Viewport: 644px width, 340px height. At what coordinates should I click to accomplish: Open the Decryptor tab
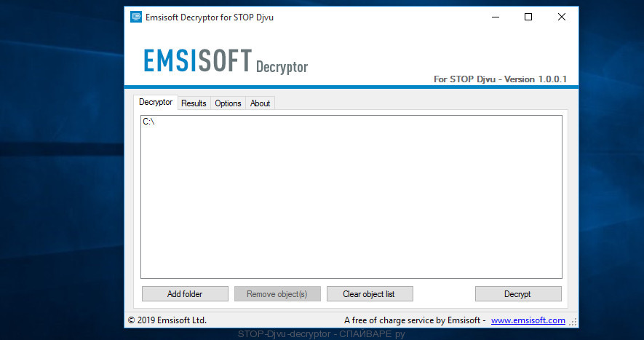point(156,102)
